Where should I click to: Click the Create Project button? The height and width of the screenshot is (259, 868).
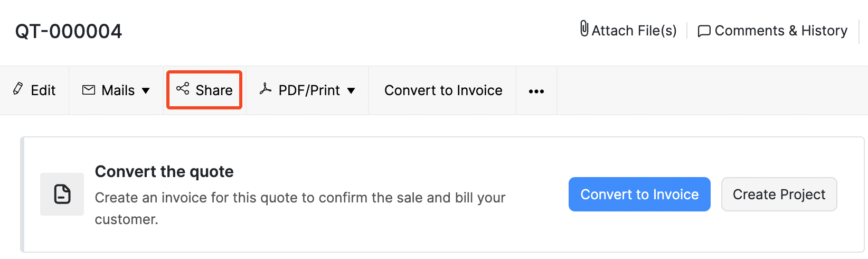coord(779,195)
